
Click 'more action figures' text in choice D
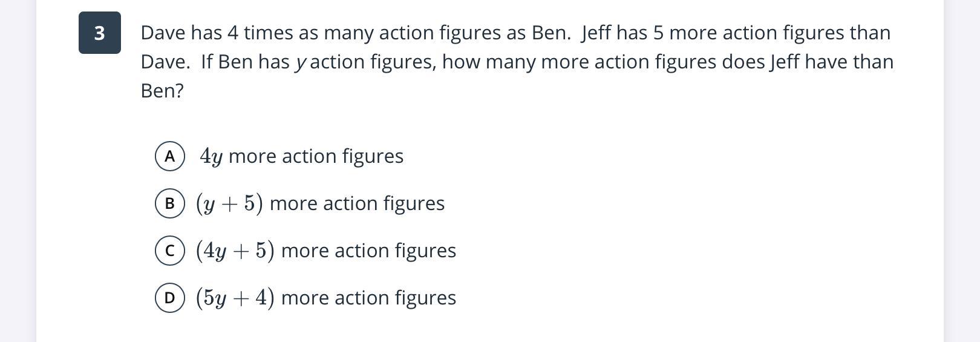click(368, 298)
